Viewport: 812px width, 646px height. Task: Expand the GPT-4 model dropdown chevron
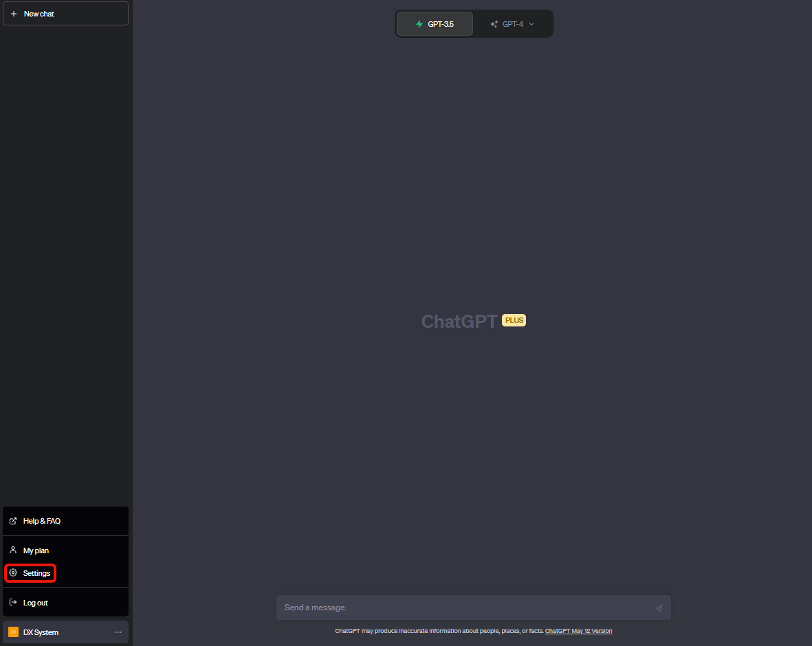(531, 24)
